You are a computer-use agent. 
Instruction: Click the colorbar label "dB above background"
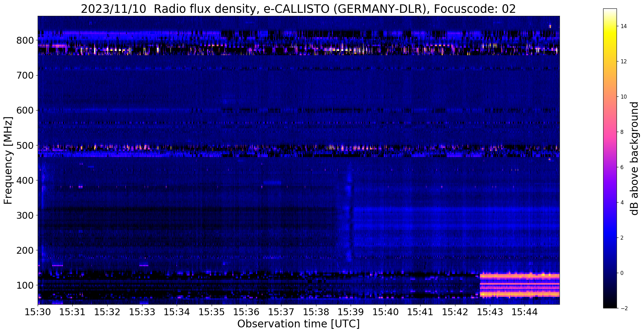pyautogui.click(x=634, y=159)
